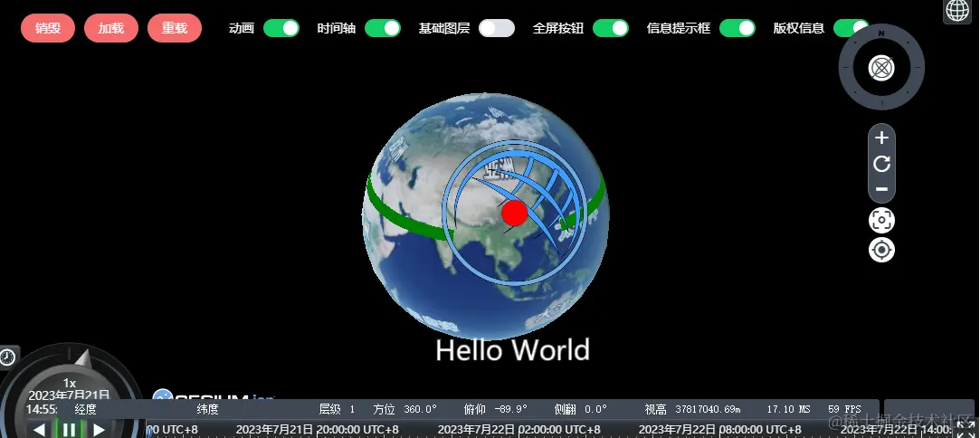Click the compass center gyro icon
Image resolution: width=980 pixels, height=438 pixels.
pyautogui.click(x=881, y=68)
